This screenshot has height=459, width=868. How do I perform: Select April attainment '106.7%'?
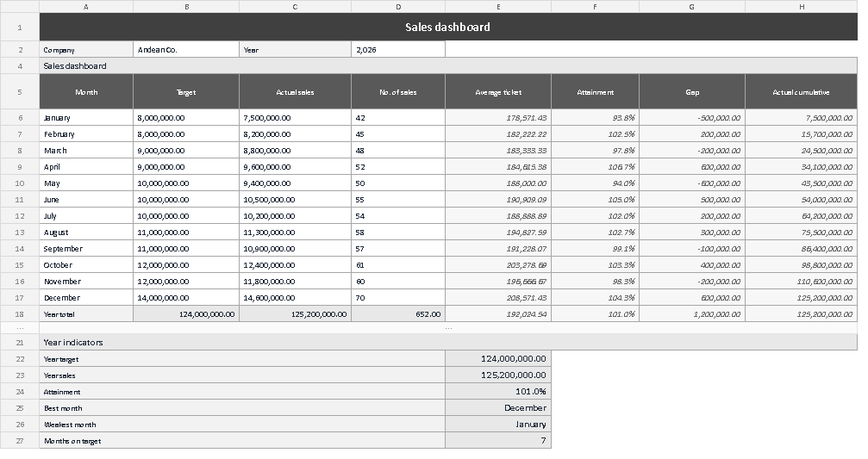595,166
